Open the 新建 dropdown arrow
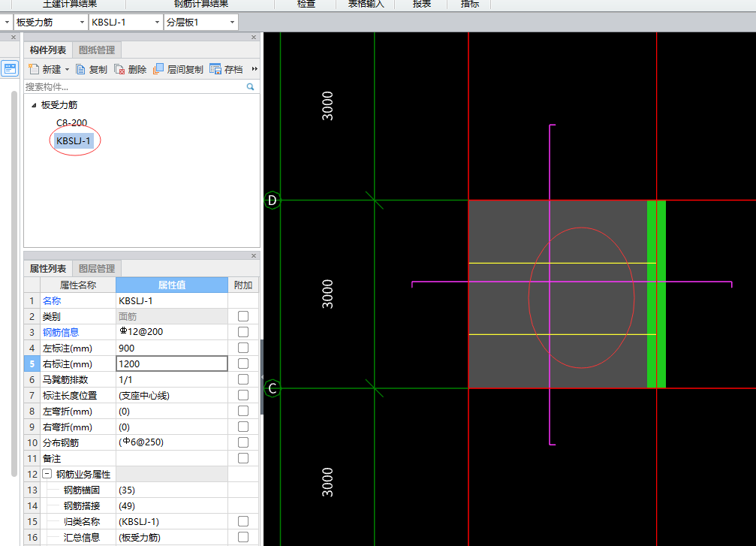This screenshot has width=756, height=546. pyautogui.click(x=67, y=69)
